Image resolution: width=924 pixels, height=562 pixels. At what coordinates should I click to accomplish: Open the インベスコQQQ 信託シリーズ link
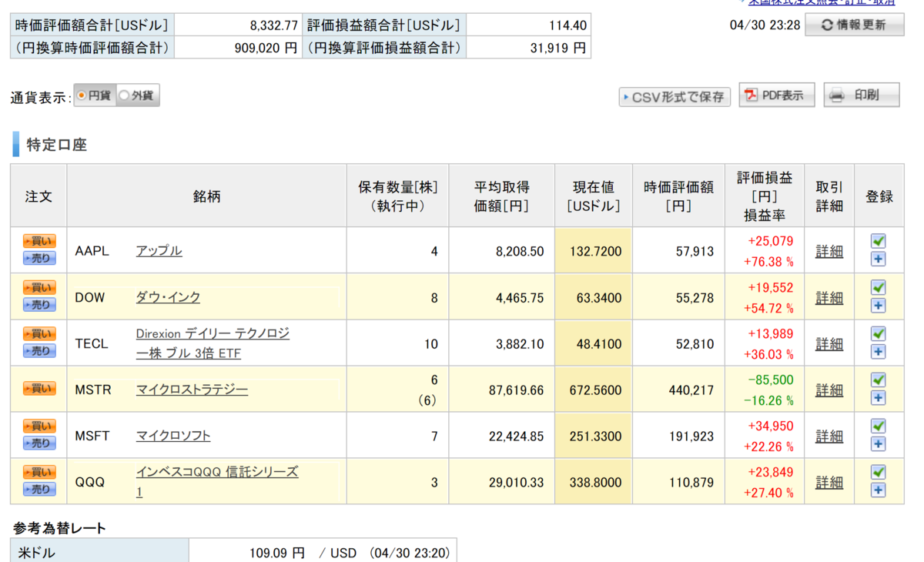pyautogui.click(x=217, y=482)
